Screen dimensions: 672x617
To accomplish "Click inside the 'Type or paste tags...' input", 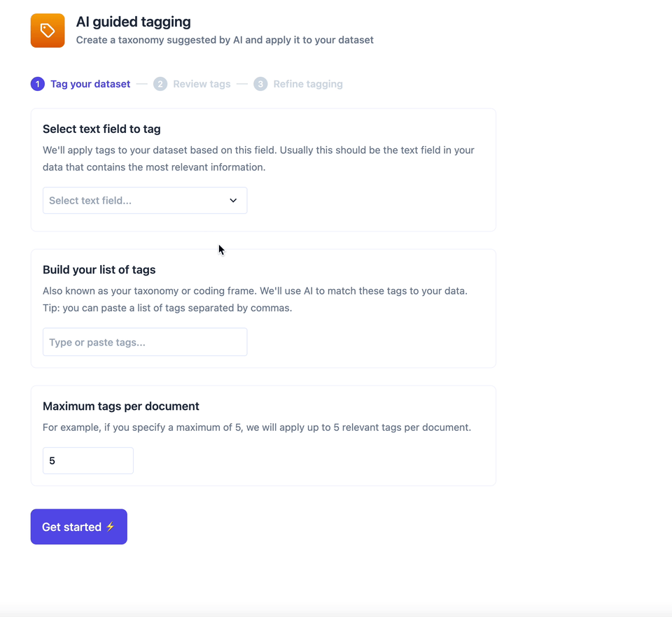I will (x=145, y=341).
